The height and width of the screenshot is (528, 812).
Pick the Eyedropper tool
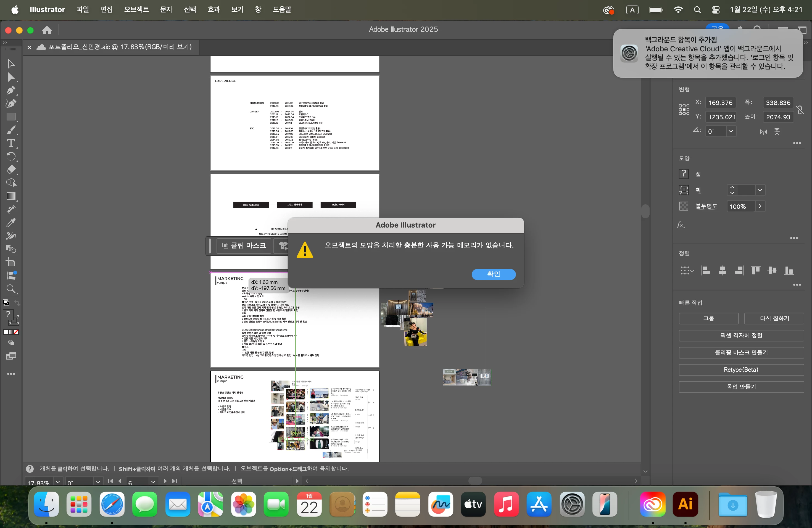point(10,223)
